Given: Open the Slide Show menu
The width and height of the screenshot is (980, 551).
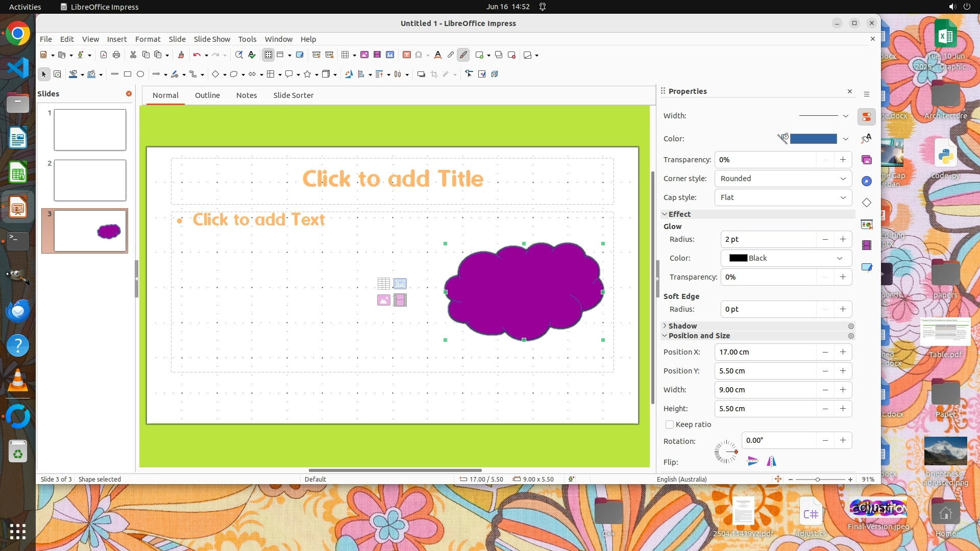Looking at the screenshot, I should coord(211,39).
